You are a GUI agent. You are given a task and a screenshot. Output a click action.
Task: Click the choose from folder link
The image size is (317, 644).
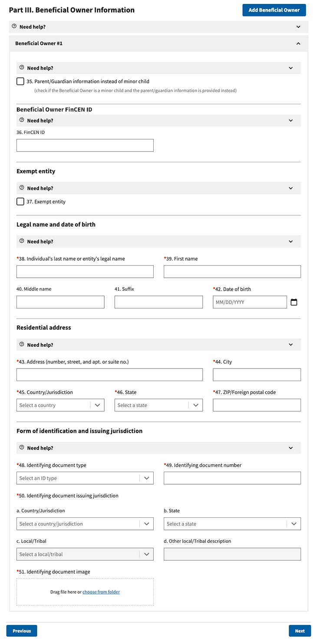(x=101, y=591)
